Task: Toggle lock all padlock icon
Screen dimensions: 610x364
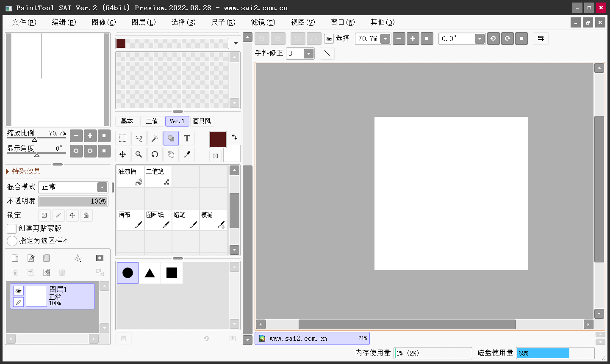Action: (86, 215)
